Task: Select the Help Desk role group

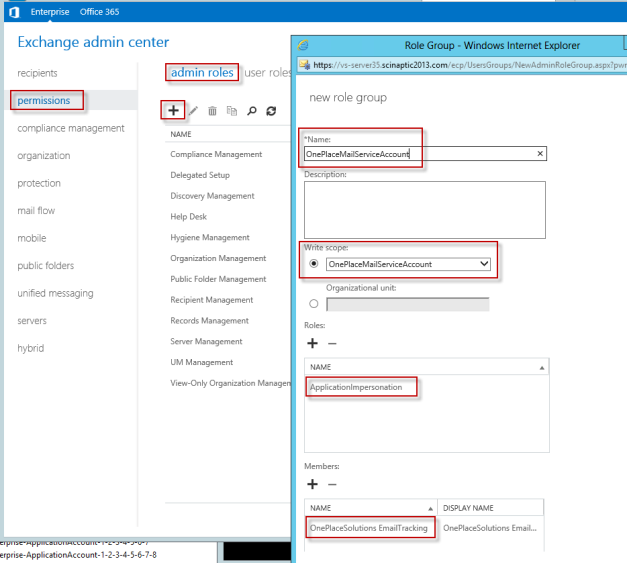Action: 188,217
